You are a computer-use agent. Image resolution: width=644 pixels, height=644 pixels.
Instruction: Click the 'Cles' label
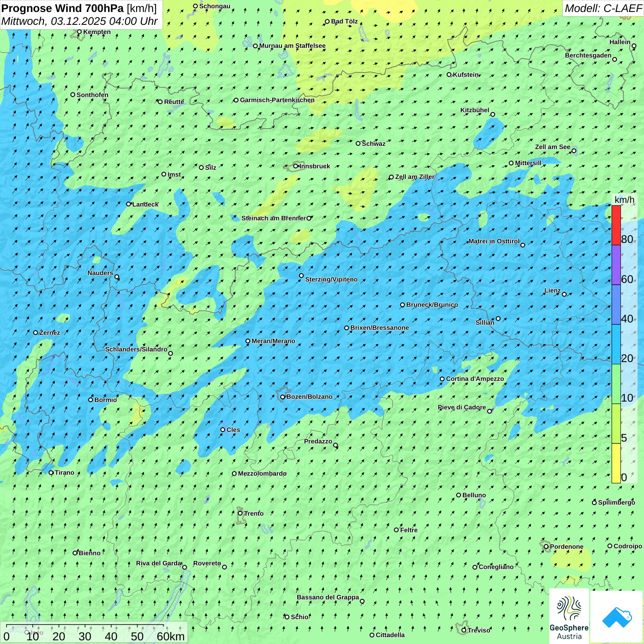tap(233, 430)
